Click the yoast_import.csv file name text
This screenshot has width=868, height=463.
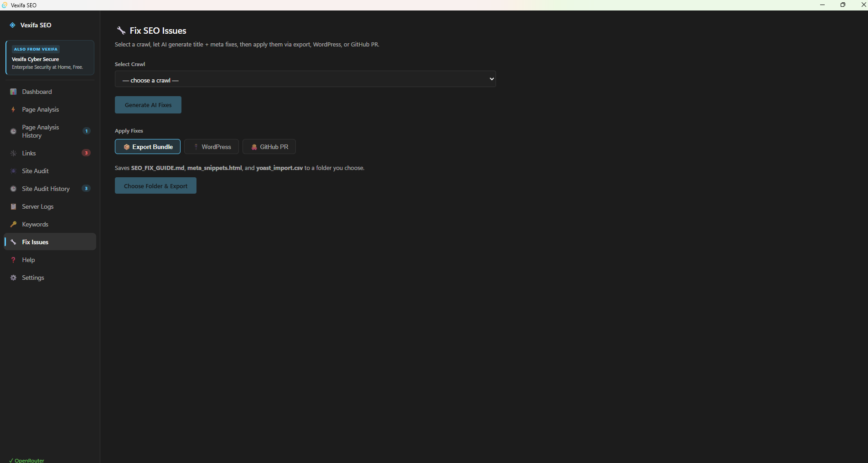click(x=279, y=168)
